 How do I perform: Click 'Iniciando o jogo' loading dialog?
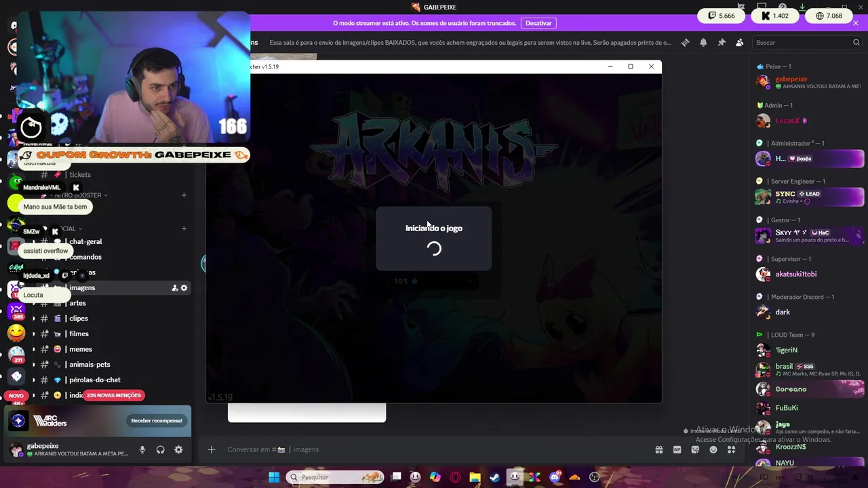[x=434, y=239]
